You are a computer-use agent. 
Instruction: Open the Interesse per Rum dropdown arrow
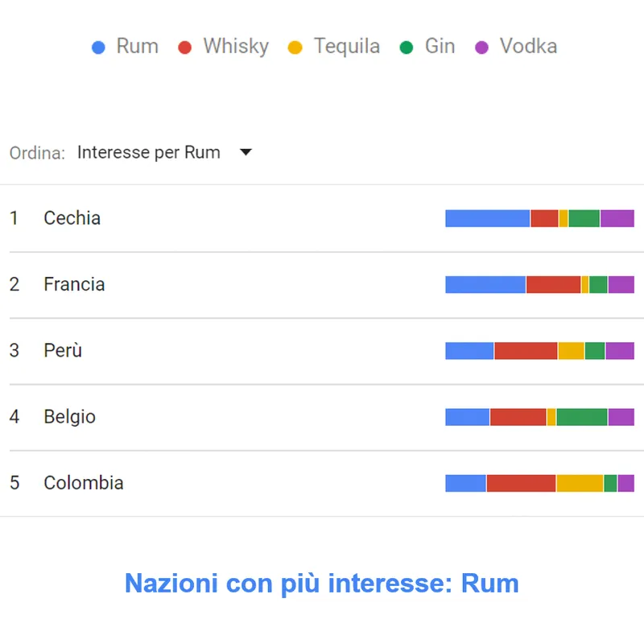tap(246, 152)
